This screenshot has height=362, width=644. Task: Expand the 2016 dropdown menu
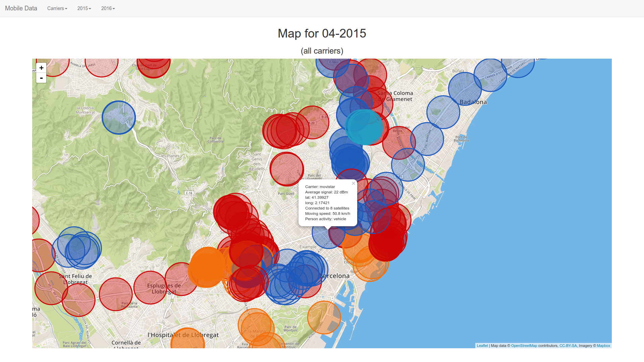tap(108, 8)
